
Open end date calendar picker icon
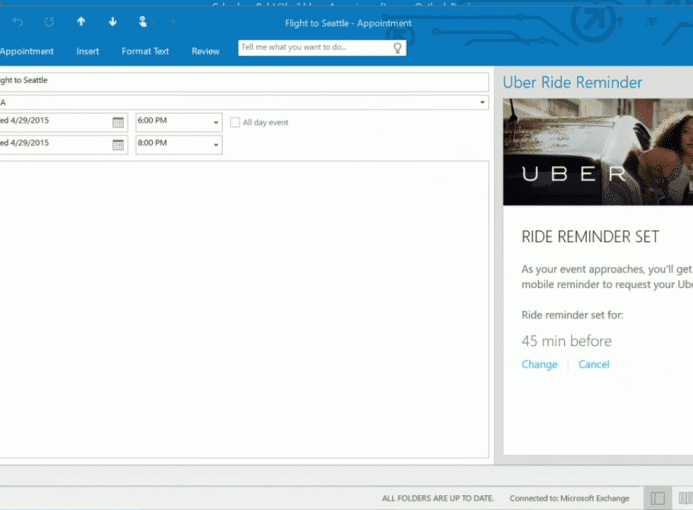coord(118,145)
